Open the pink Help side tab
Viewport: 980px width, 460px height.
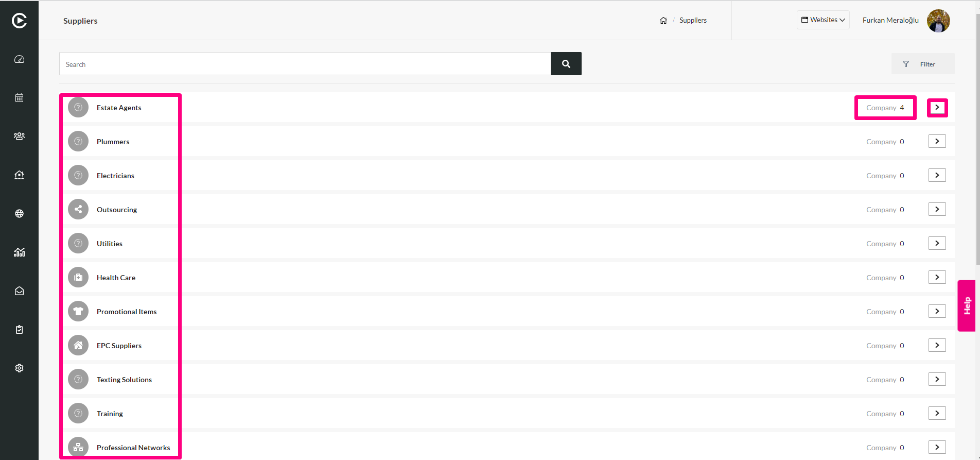[x=967, y=306]
